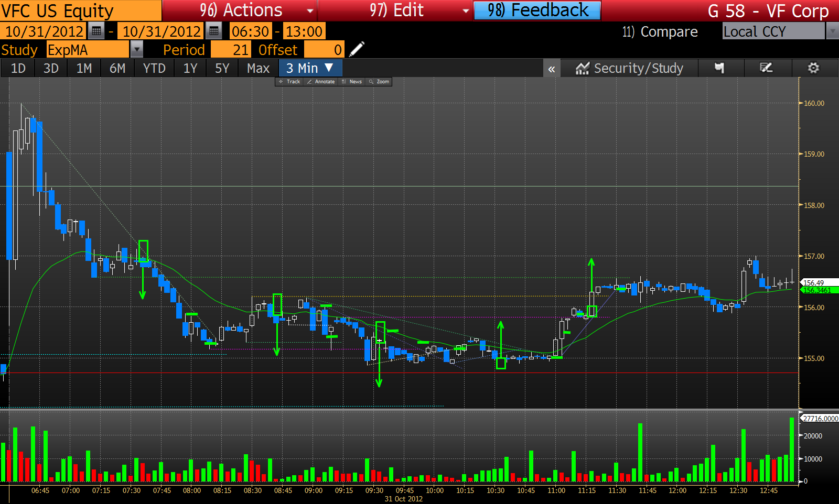839x504 pixels.
Task: Enable the Track crosshair tool
Action: point(289,82)
